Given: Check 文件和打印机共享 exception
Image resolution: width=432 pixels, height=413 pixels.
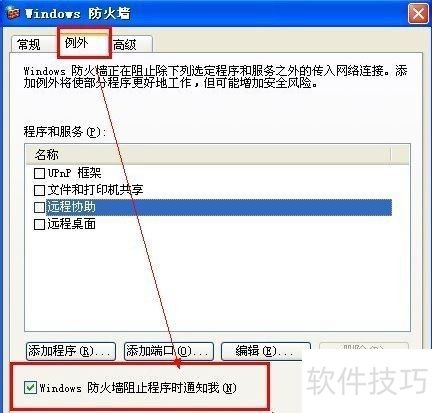Looking at the screenshot, I should pyautogui.click(x=39, y=190).
